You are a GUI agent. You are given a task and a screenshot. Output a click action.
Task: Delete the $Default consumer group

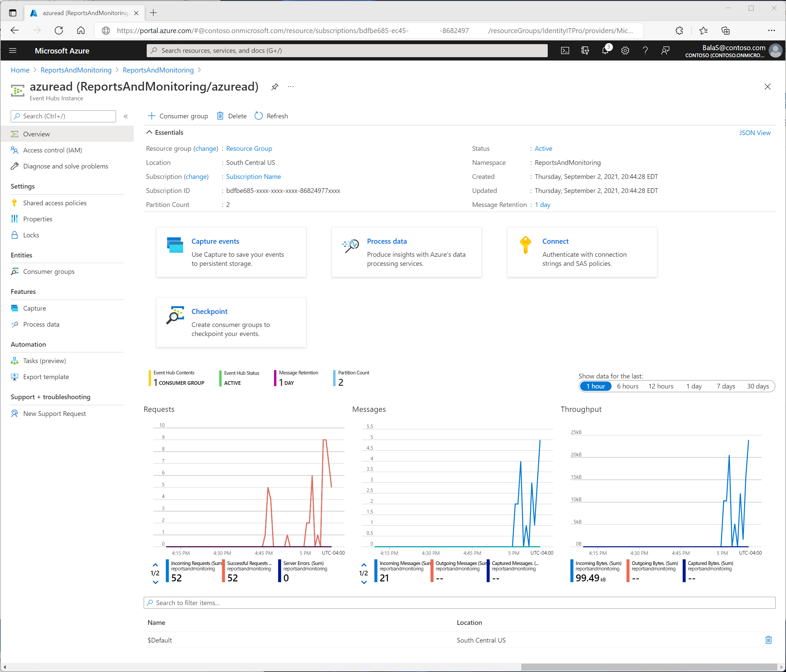click(769, 640)
